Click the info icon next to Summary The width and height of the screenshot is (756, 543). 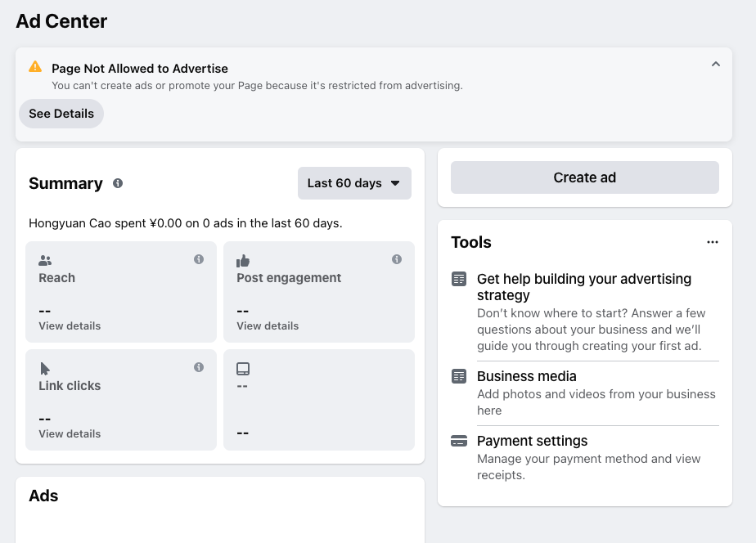coord(118,183)
